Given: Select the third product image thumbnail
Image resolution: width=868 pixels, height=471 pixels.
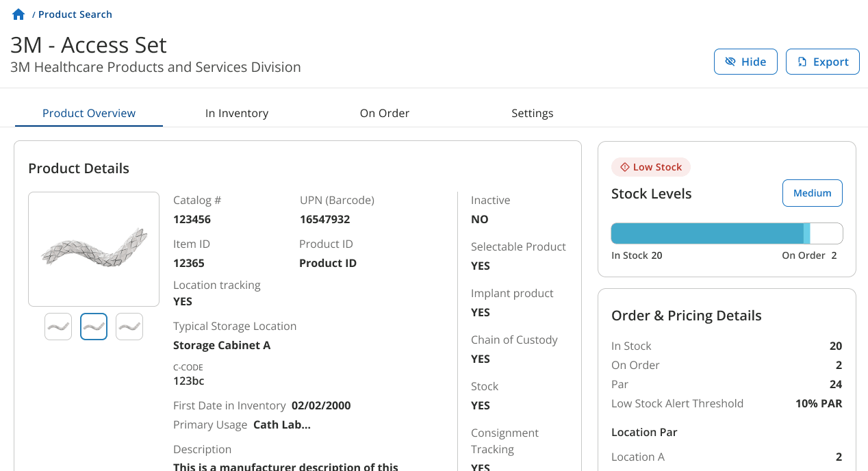Looking at the screenshot, I should tap(129, 327).
